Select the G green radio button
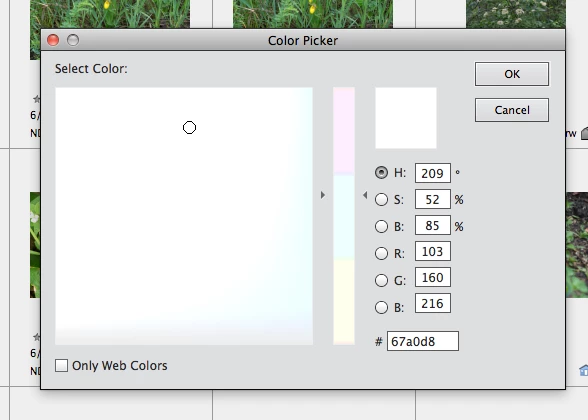The height and width of the screenshot is (420, 588). click(381, 280)
